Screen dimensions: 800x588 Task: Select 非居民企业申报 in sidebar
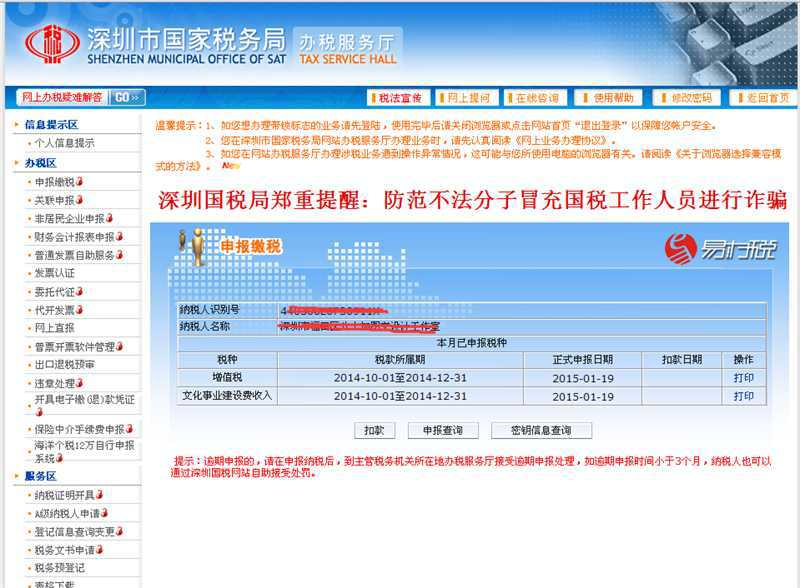click(x=69, y=218)
